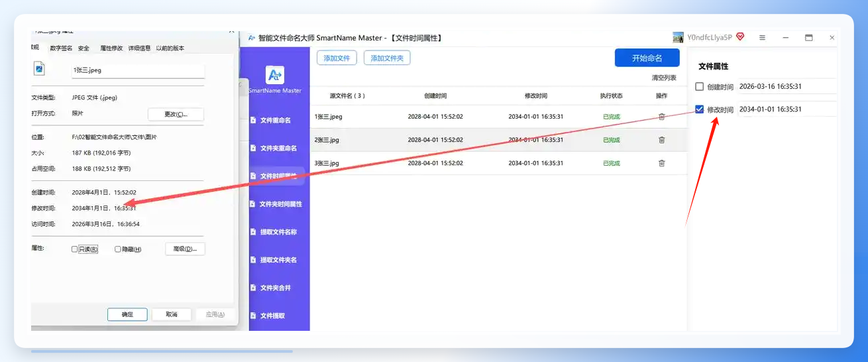Delete the 1张三.jpeg row with trash icon
The width and height of the screenshot is (868, 362).
[x=661, y=117]
